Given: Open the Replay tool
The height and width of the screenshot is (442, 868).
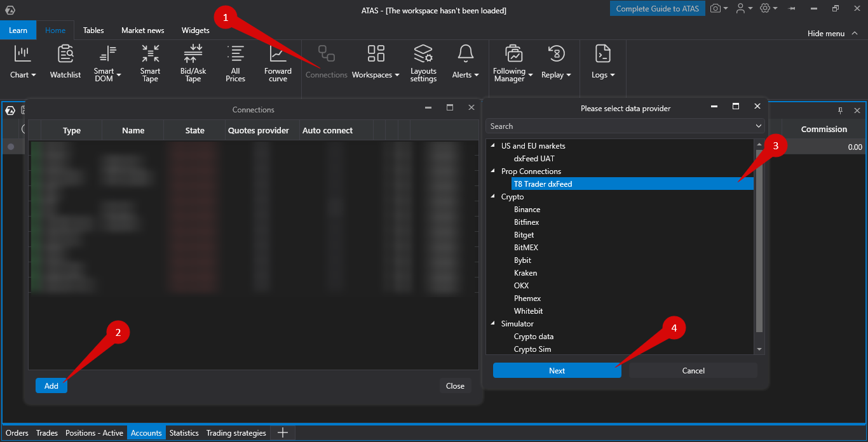Looking at the screenshot, I should [x=556, y=62].
